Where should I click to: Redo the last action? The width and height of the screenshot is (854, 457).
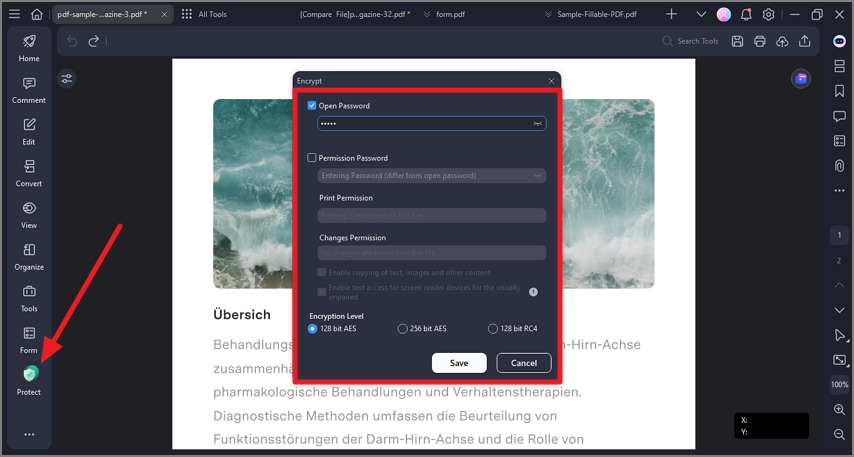click(94, 41)
